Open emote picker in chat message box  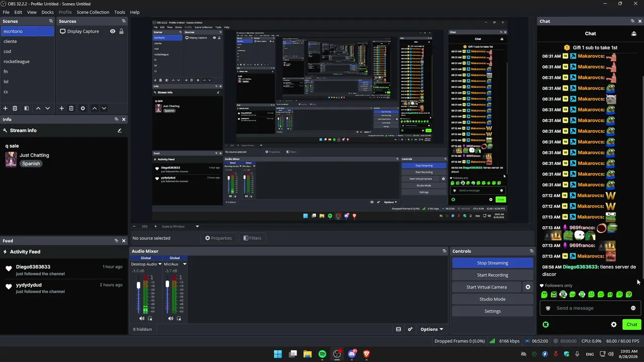pyautogui.click(x=633, y=308)
